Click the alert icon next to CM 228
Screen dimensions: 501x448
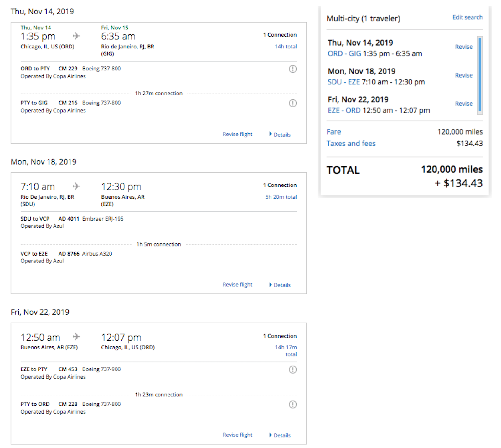click(293, 405)
